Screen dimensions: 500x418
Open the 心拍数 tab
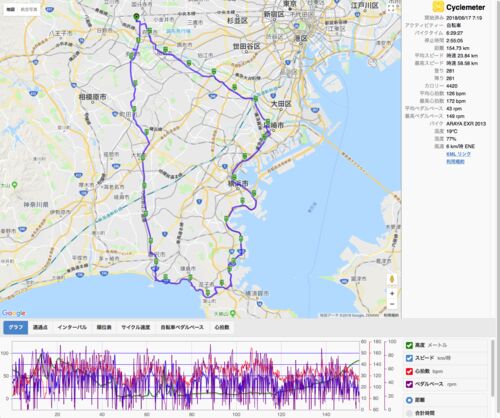[x=222, y=328]
